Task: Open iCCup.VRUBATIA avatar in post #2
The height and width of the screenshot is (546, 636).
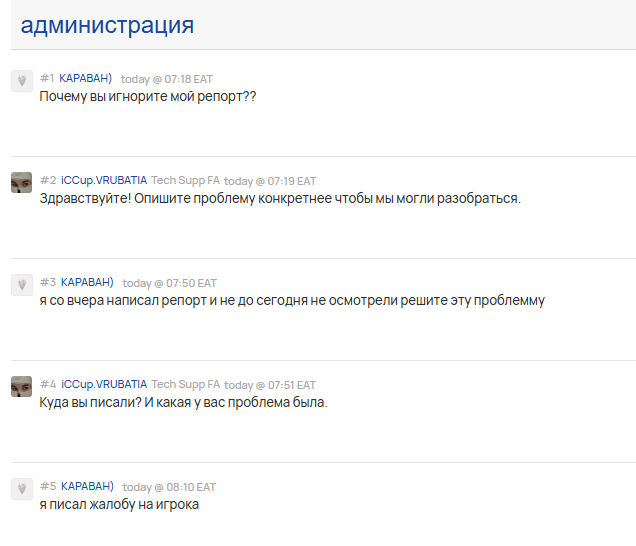Action: click(x=21, y=183)
